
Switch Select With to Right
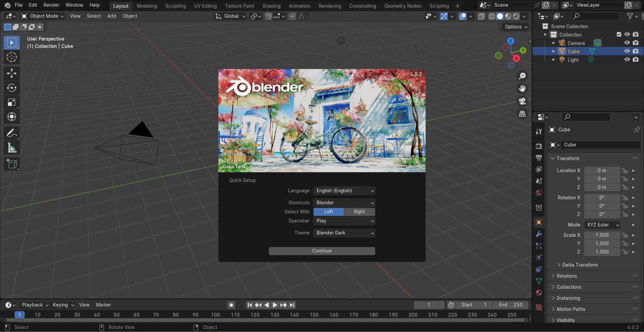pos(359,212)
